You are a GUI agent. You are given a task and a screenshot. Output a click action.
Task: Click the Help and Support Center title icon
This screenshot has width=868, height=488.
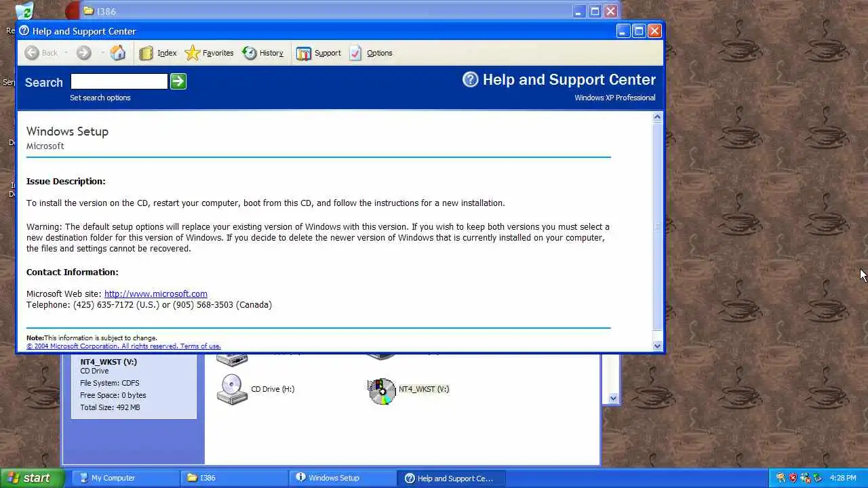[x=24, y=31]
